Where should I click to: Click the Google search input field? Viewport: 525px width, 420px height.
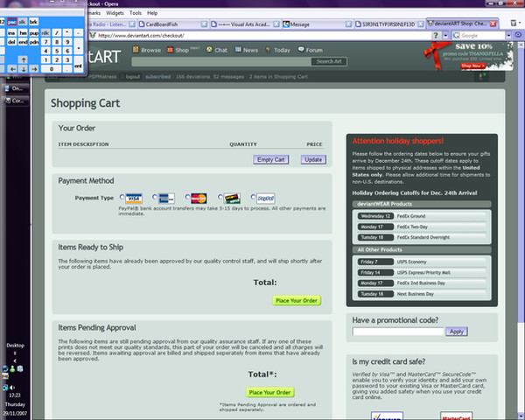click(482, 36)
